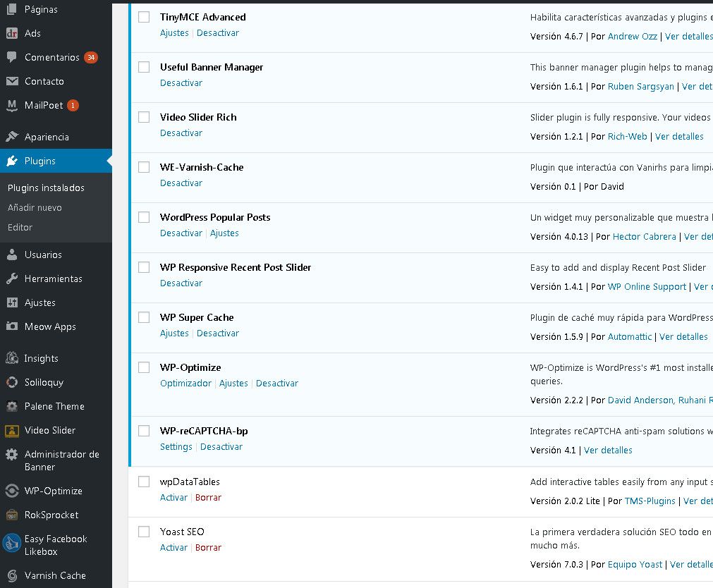Open Andrew Ozz author link
The height and width of the screenshot is (588, 713).
tap(632, 37)
